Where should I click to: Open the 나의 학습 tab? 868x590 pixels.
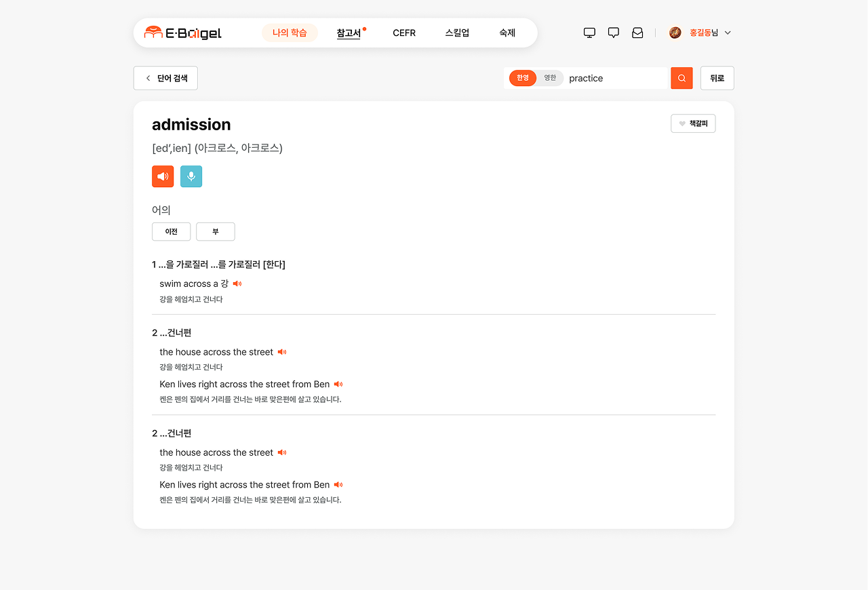coord(290,33)
